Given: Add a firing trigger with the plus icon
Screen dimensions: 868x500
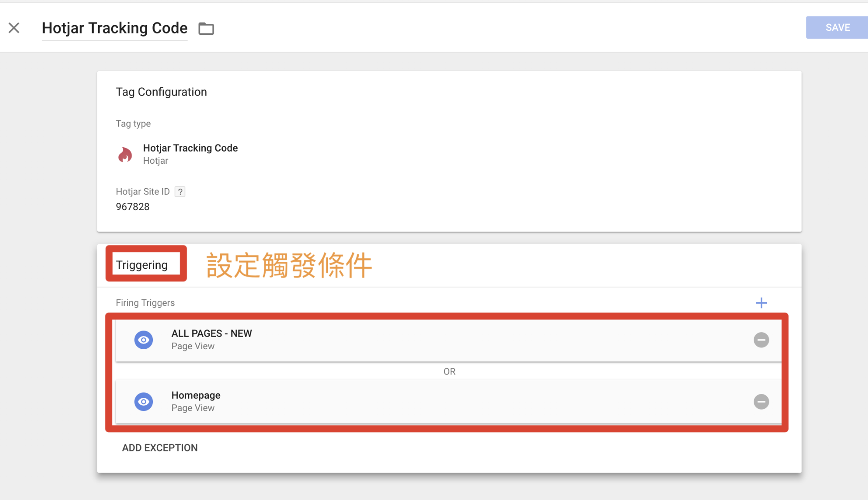Looking at the screenshot, I should 761,303.
